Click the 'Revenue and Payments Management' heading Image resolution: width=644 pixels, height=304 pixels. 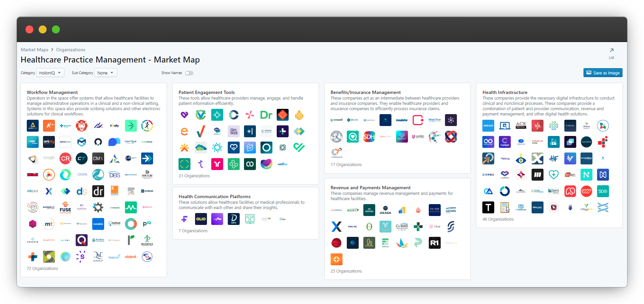[371, 188]
